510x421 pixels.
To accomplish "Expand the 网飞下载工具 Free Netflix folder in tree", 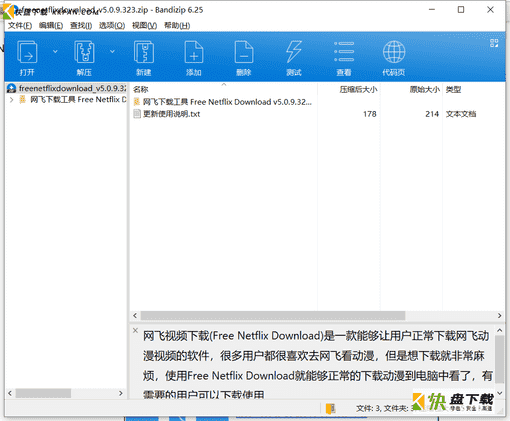I will (12, 99).
